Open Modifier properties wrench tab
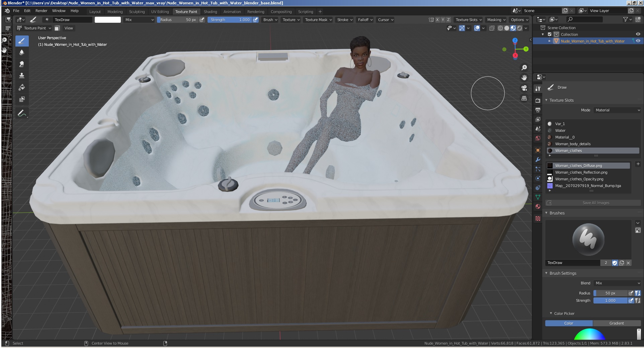The width and height of the screenshot is (644, 348). point(538,160)
